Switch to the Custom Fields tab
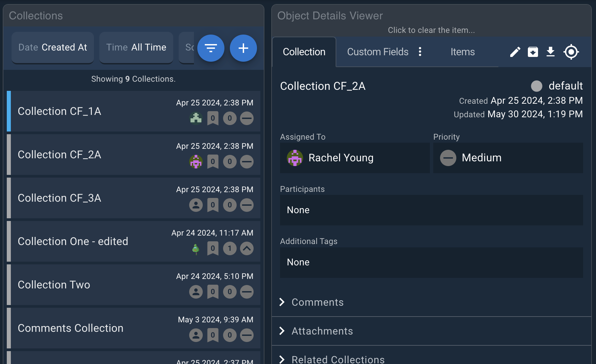Screen dimensions: 596x364 [377, 52]
